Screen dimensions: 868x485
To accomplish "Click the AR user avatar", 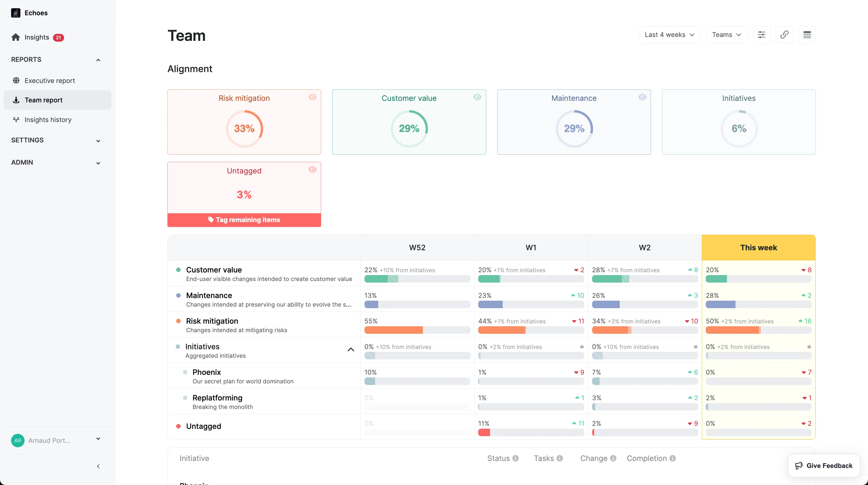I will 18,441.
